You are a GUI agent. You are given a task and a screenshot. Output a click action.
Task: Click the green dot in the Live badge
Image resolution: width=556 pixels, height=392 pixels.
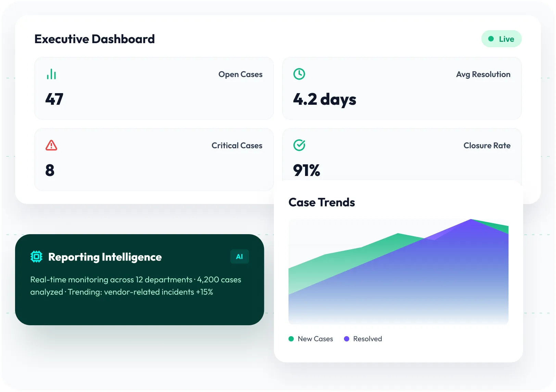tap(491, 39)
